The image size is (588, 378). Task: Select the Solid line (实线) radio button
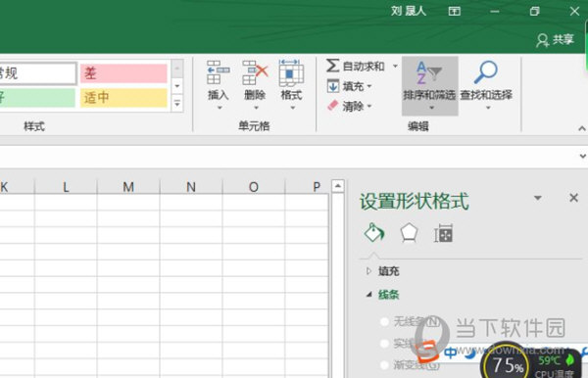[384, 343]
